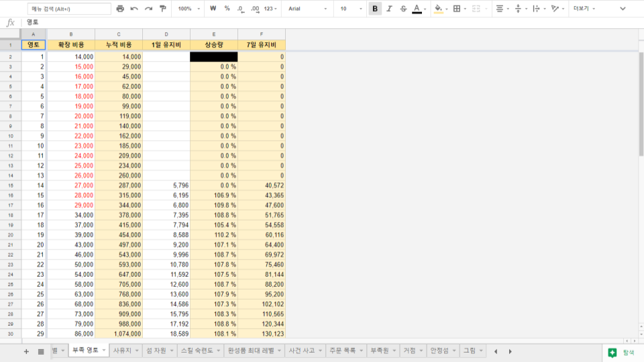
Task: Click the 메뉴 검색 search field
Action: pos(69,9)
